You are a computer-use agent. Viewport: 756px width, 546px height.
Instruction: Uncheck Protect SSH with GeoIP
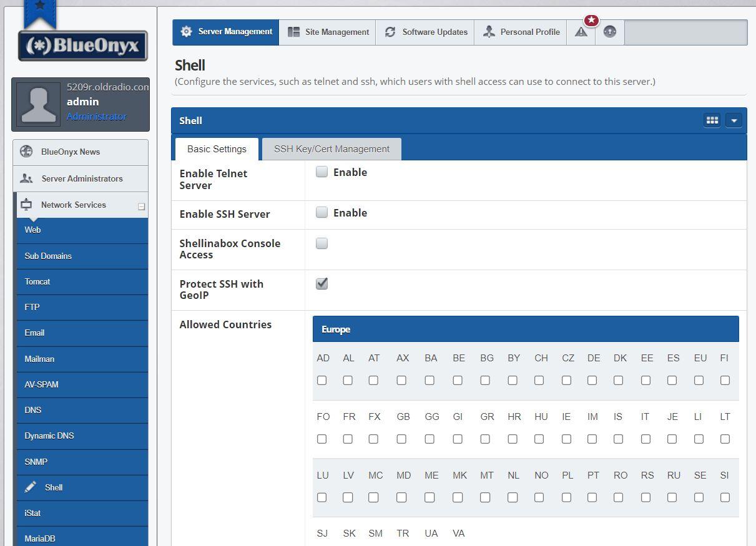(x=322, y=284)
